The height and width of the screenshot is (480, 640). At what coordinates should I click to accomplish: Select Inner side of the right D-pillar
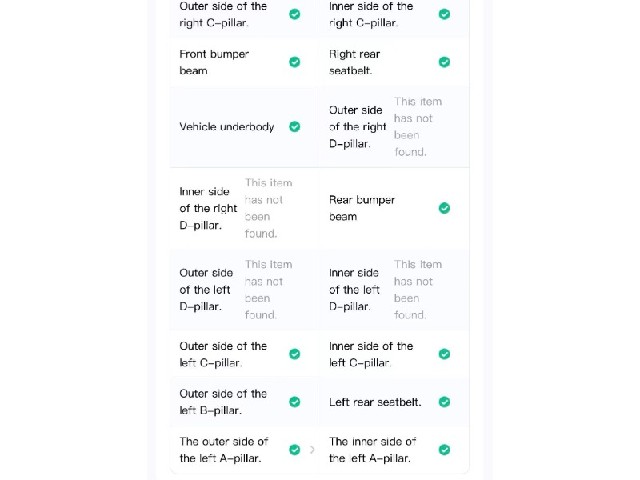click(208, 208)
